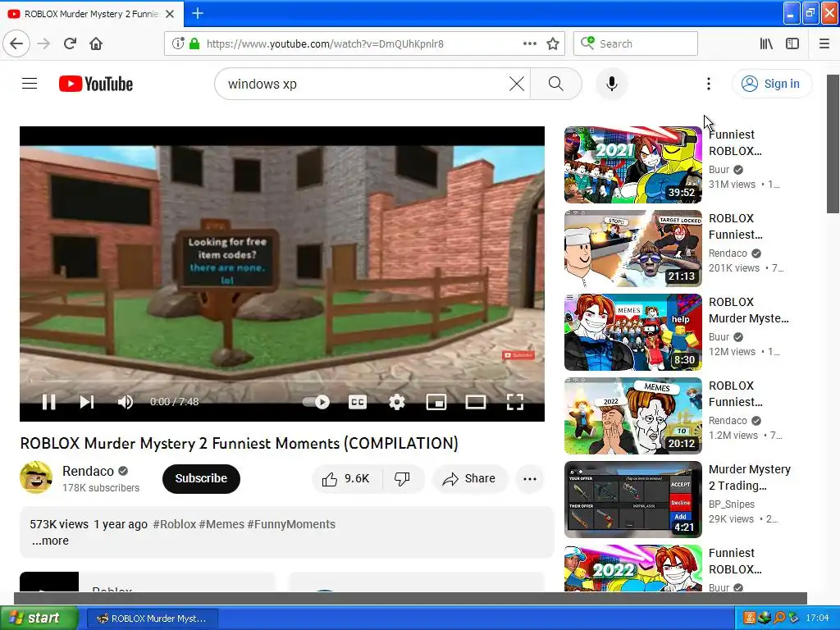Open Murder Mystery 2 Trading thumbnail

pos(632,500)
